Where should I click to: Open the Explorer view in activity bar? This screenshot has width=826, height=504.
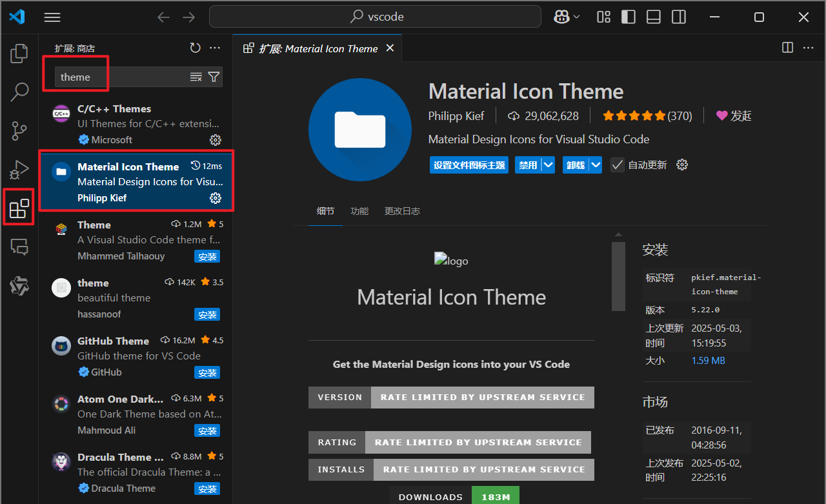pyautogui.click(x=19, y=54)
